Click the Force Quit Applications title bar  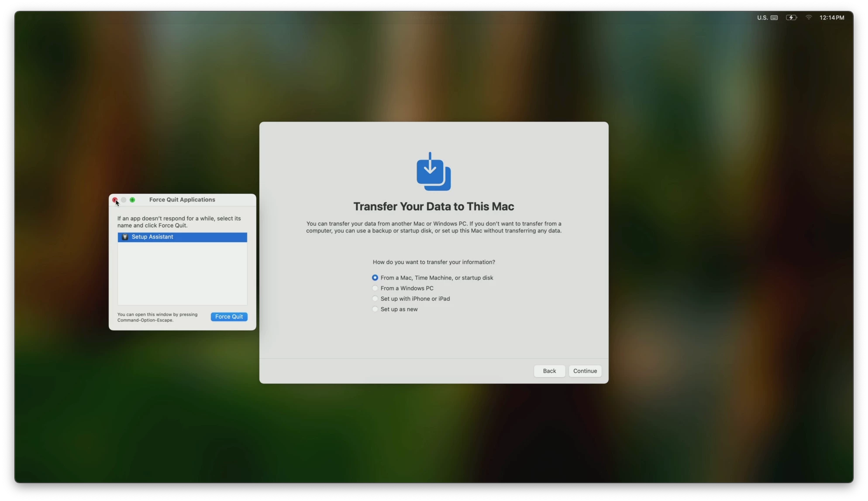click(x=182, y=200)
